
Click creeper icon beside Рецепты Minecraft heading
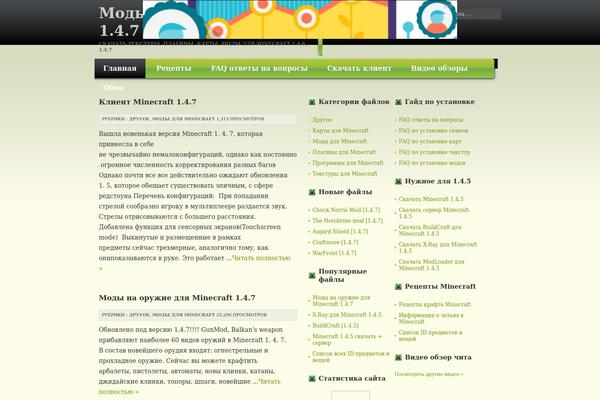coord(398,287)
